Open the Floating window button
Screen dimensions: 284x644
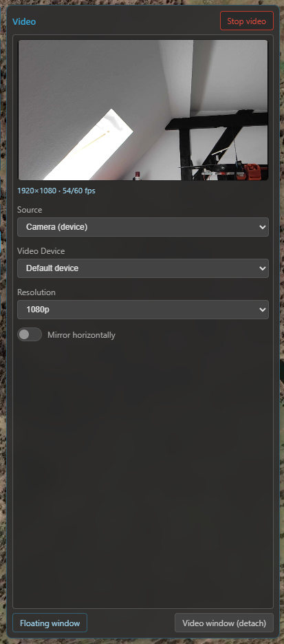tap(50, 623)
